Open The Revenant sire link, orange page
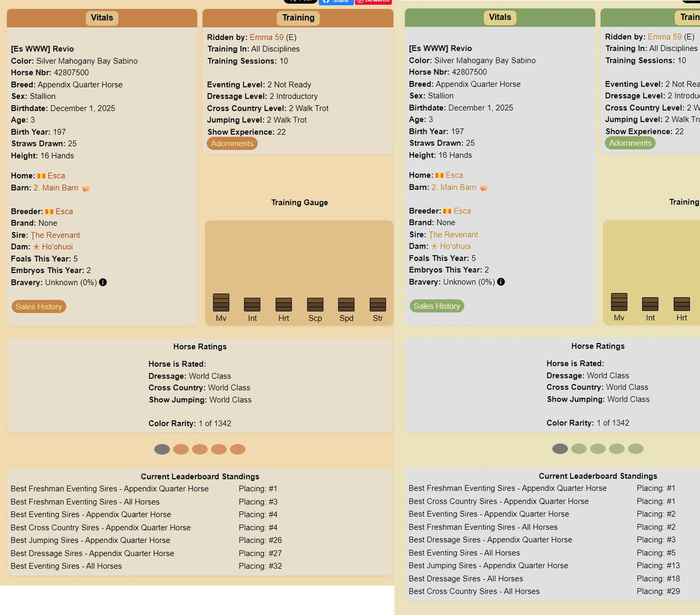 tap(55, 235)
